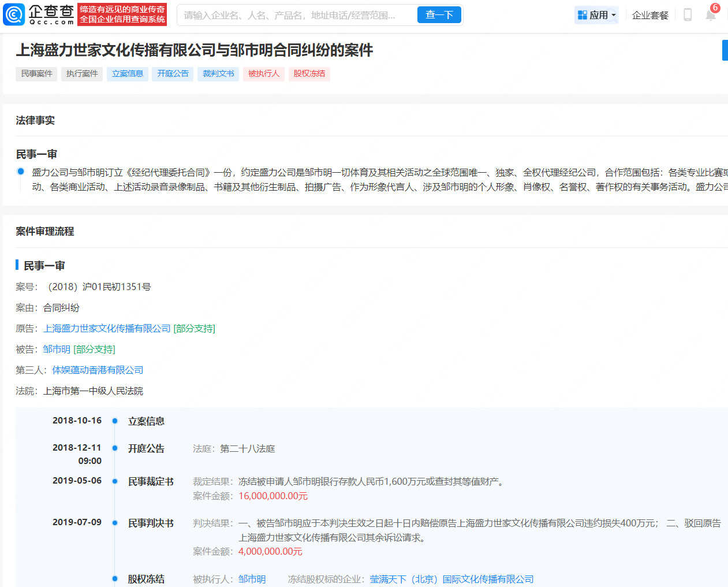Click court name 上海市第一中级人民法院
Image resolution: width=728 pixels, height=587 pixels.
point(93,391)
